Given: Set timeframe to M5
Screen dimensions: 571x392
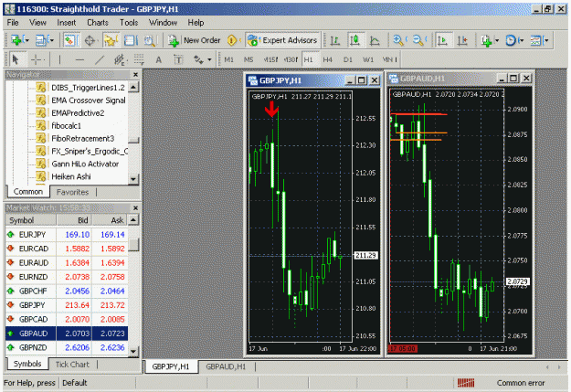Looking at the screenshot, I should click(248, 59).
